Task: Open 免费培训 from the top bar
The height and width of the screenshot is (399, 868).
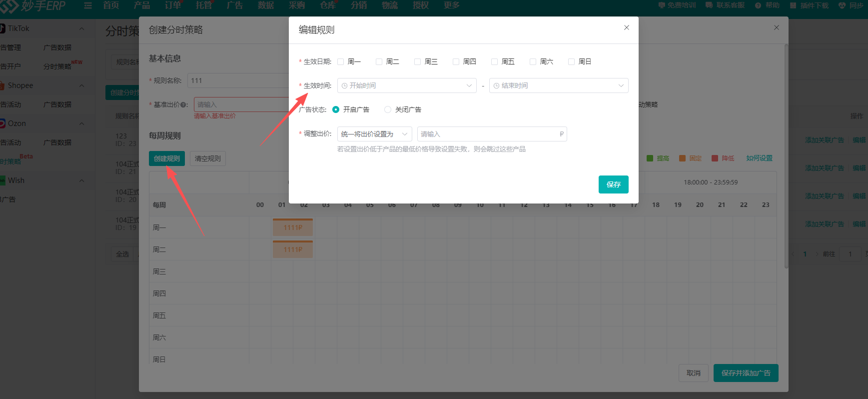Action: click(662, 5)
